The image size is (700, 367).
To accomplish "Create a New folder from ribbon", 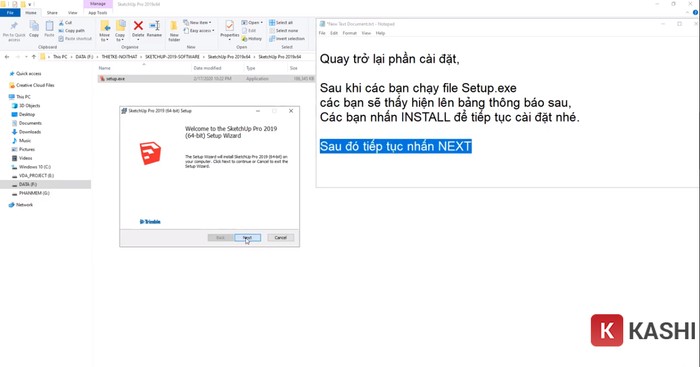I will (174, 30).
